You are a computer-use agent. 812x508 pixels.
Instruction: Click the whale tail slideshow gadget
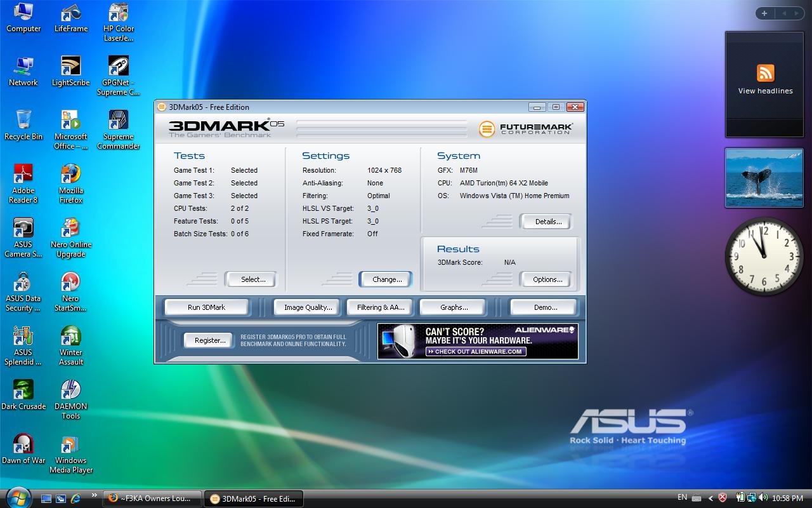[x=764, y=178]
